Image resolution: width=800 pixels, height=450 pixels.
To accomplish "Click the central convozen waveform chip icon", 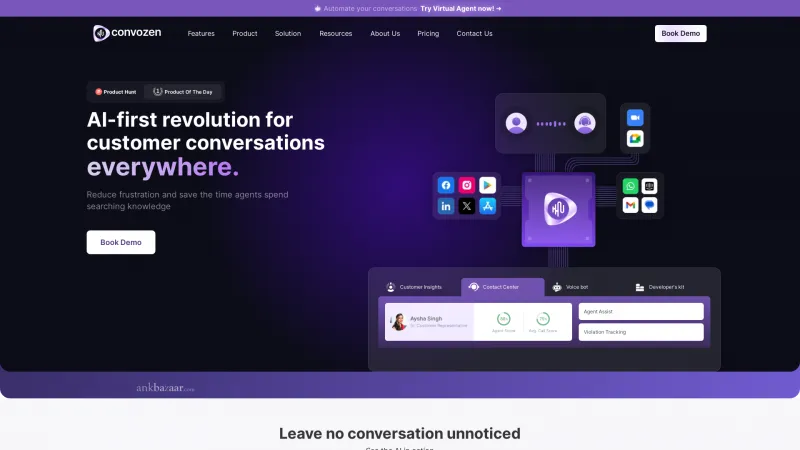I will click(x=559, y=209).
